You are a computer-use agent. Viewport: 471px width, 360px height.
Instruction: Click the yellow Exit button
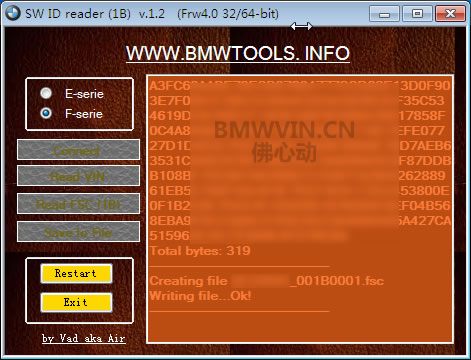(x=76, y=302)
